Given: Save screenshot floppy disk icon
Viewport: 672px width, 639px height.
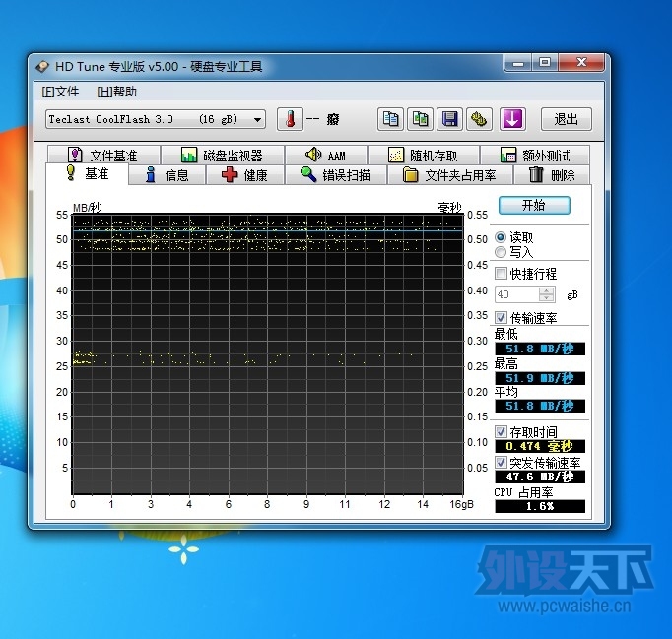Looking at the screenshot, I should coord(449,119).
